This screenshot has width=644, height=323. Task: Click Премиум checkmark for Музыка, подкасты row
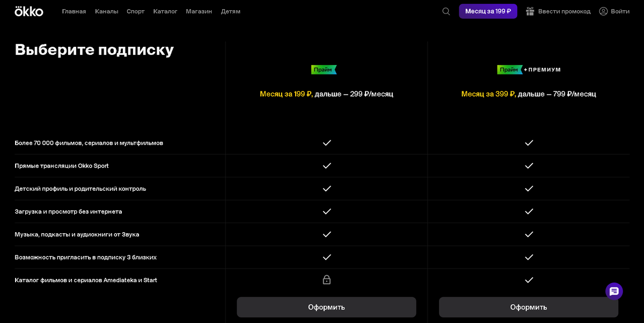pos(529,234)
